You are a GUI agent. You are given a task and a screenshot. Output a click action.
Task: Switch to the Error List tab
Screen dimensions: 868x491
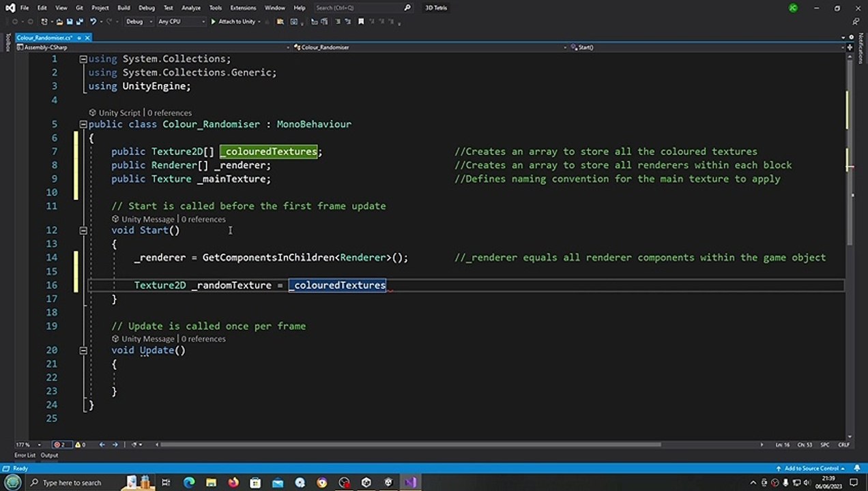coord(25,455)
